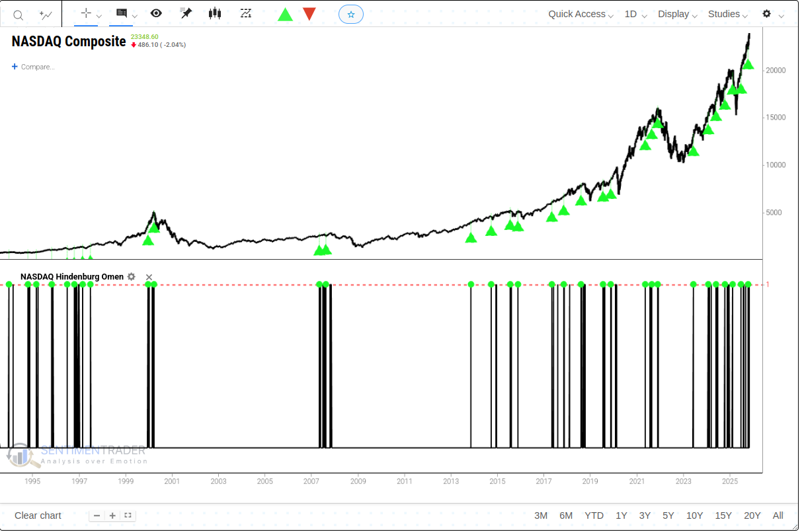Image resolution: width=800 pixels, height=532 pixels.
Task: Click the green up-triangle signal icon
Action: (x=285, y=15)
